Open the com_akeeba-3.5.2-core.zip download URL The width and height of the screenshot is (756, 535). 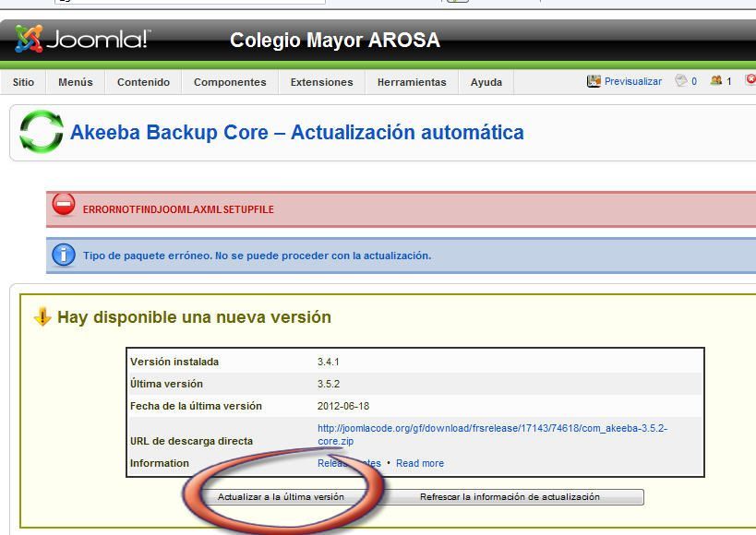pyautogui.click(x=492, y=434)
